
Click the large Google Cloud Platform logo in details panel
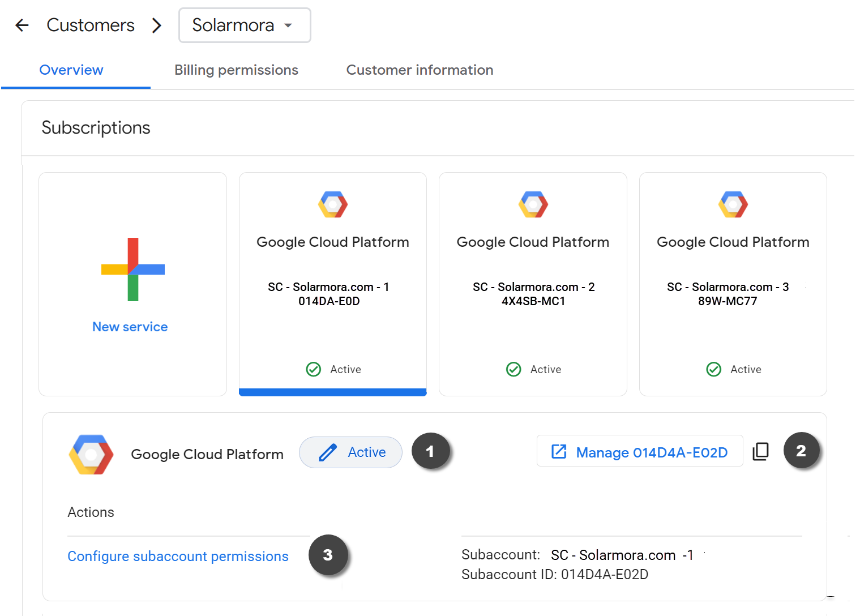tap(91, 455)
